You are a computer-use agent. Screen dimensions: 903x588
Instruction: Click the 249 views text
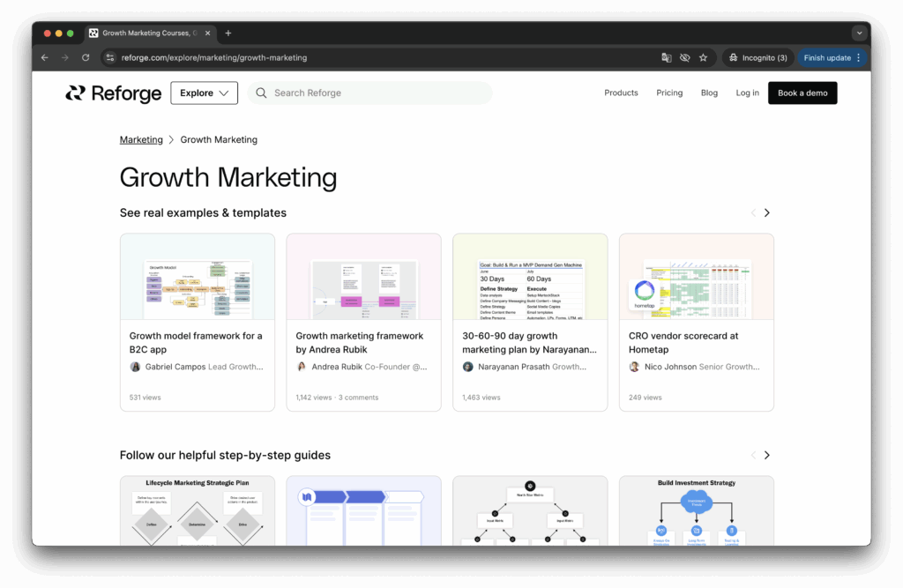(x=645, y=398)
